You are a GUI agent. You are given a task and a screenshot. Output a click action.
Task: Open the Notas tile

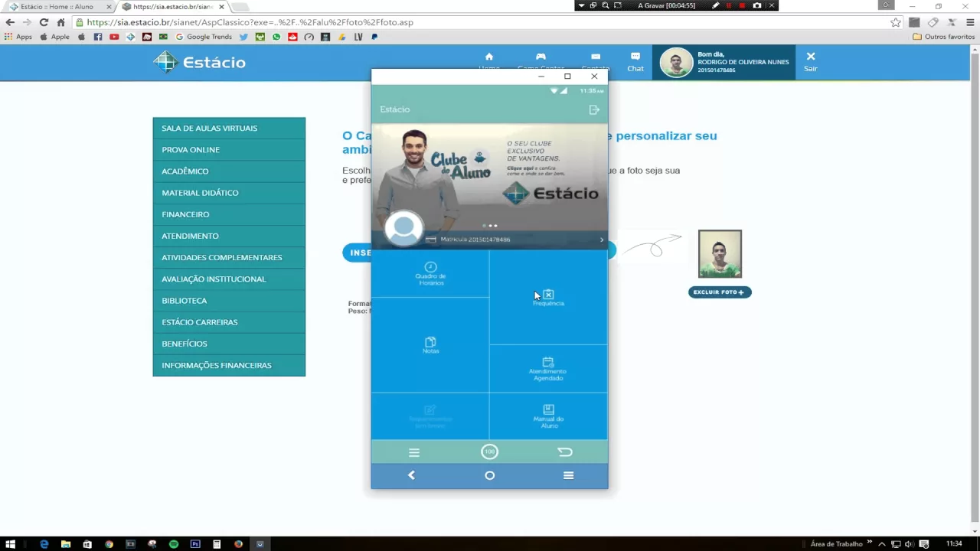click(x=430, y=345)
